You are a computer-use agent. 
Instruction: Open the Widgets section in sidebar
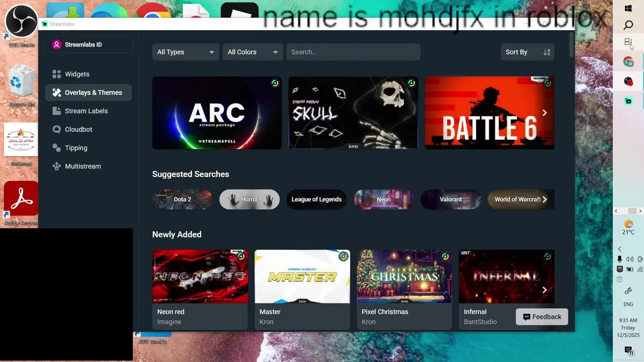click(x=88, y=74)
